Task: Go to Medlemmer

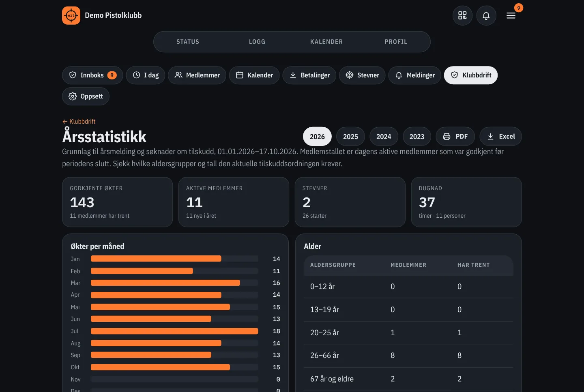Action: tap(197, 75)
